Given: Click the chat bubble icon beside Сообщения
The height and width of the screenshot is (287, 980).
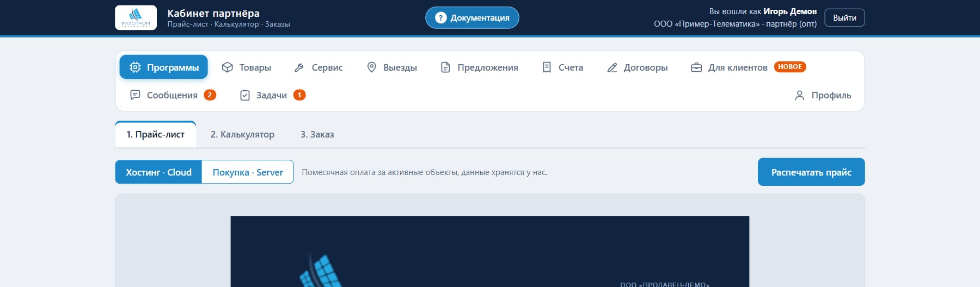Looking at the screenshot, I should point(135,95).
